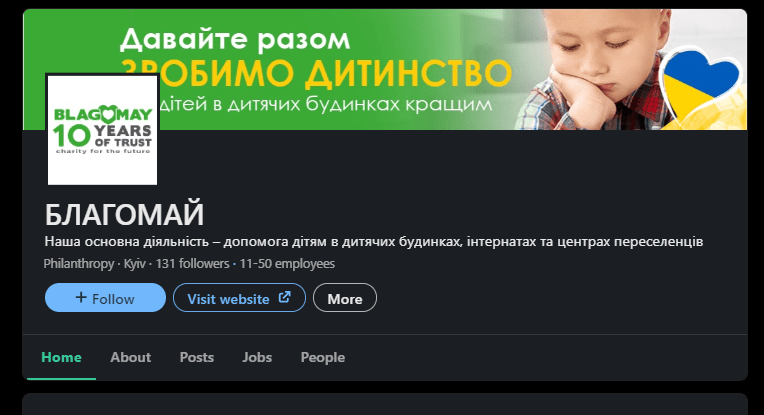Click the plus icon on Follow button
This screenshot has height=415, width=764.
(81, 297)
